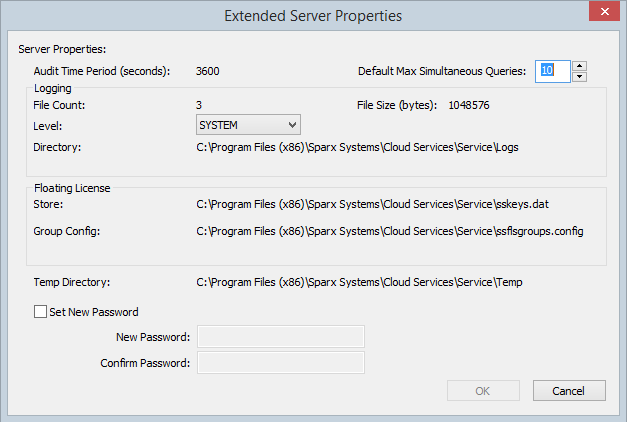Close the Extended Server Properties dialog
The height and width of the screenshot is (422, 627).
click(x=603, y=14)
